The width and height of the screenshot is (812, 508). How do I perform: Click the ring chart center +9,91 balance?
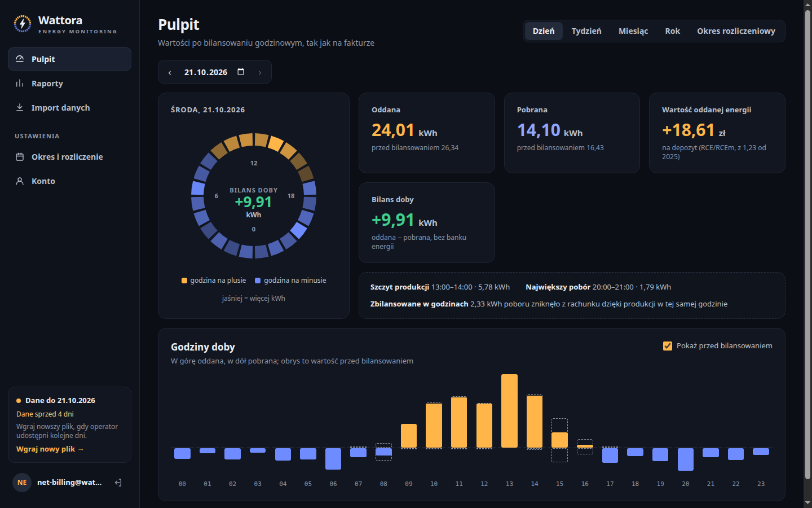254,202
